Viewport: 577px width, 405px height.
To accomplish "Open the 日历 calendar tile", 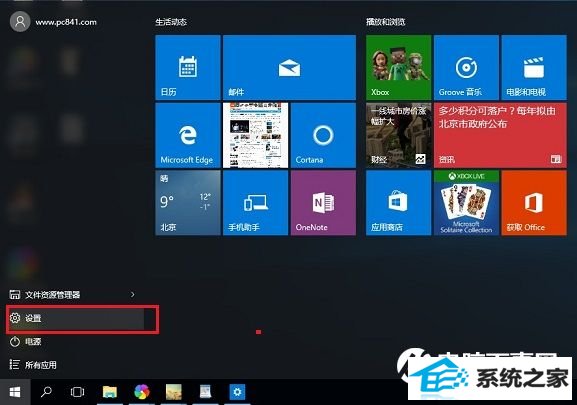I will click(188, 67).
